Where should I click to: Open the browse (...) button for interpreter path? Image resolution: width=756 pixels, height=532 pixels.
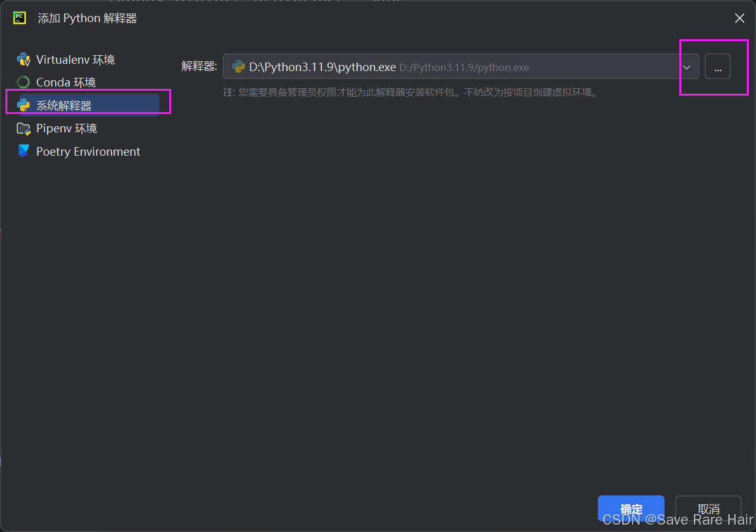[x=717, y=67]
